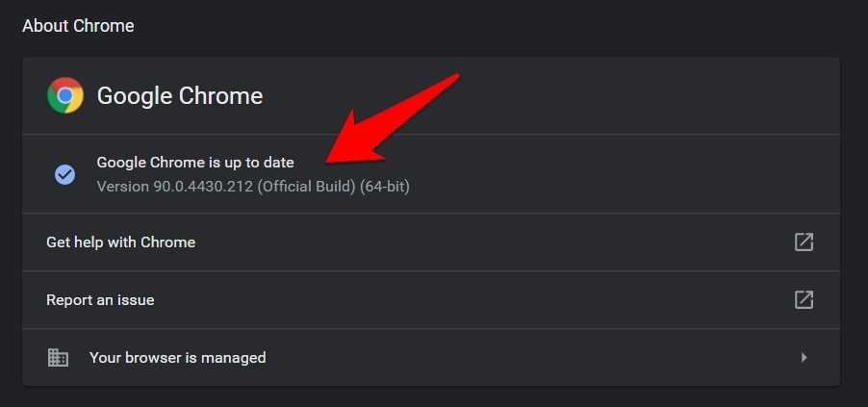
Task: Click the (64-bit) label
Action: pos(385,186)
